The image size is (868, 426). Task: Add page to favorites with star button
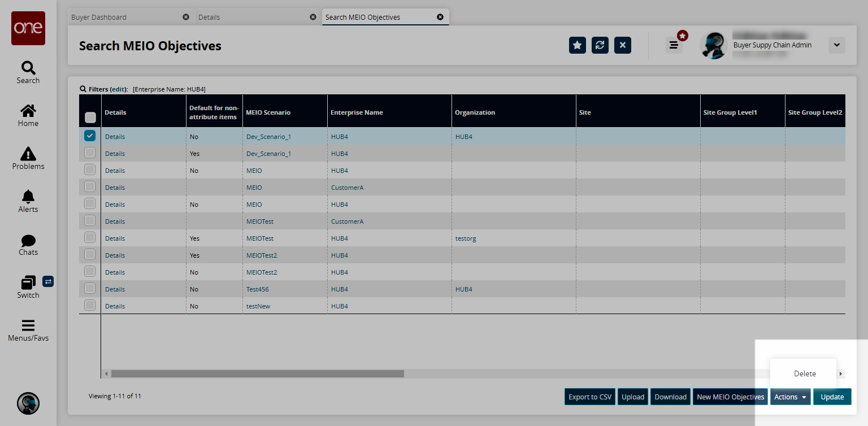pyautogui.click(x=577, y=45)
